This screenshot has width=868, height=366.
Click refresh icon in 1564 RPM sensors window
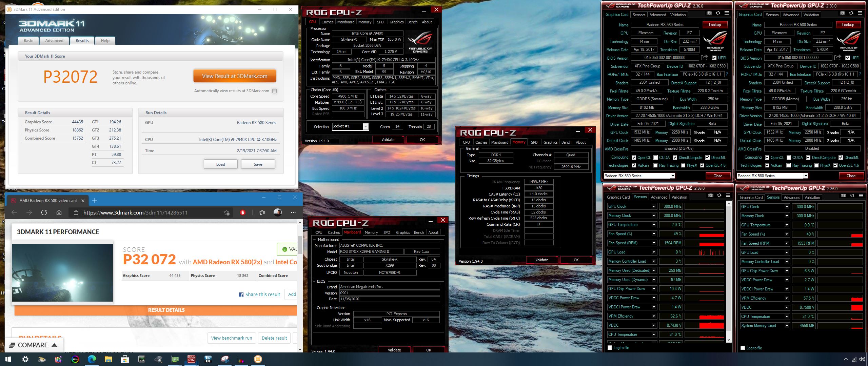pos(719,196)
